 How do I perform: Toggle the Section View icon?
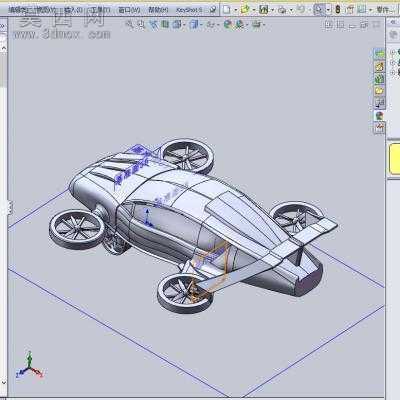[x=165, y=24]
